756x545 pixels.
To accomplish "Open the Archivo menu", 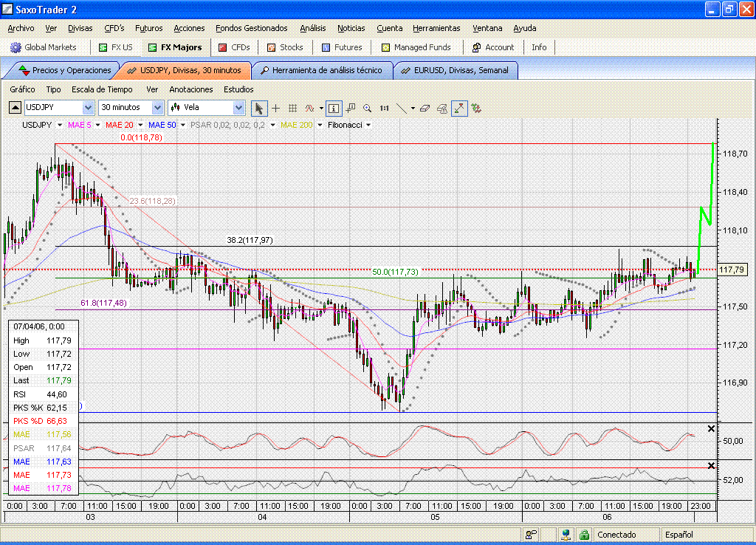I will pyautogui.click(x=21, y=29).
